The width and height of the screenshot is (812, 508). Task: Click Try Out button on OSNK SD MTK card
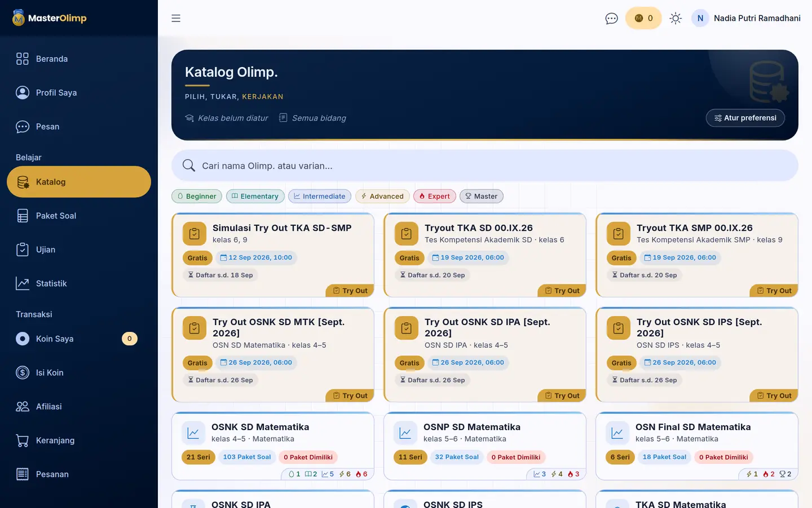coord(350,396)
